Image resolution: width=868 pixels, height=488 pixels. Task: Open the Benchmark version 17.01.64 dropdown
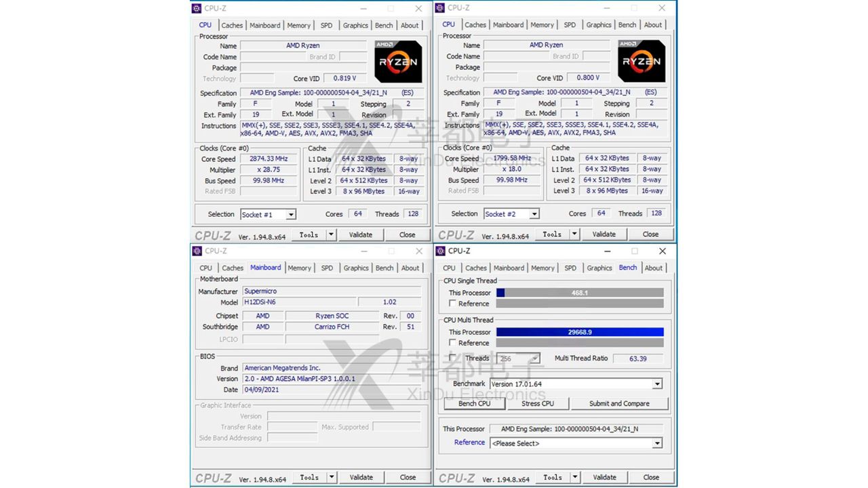point(656,384)
